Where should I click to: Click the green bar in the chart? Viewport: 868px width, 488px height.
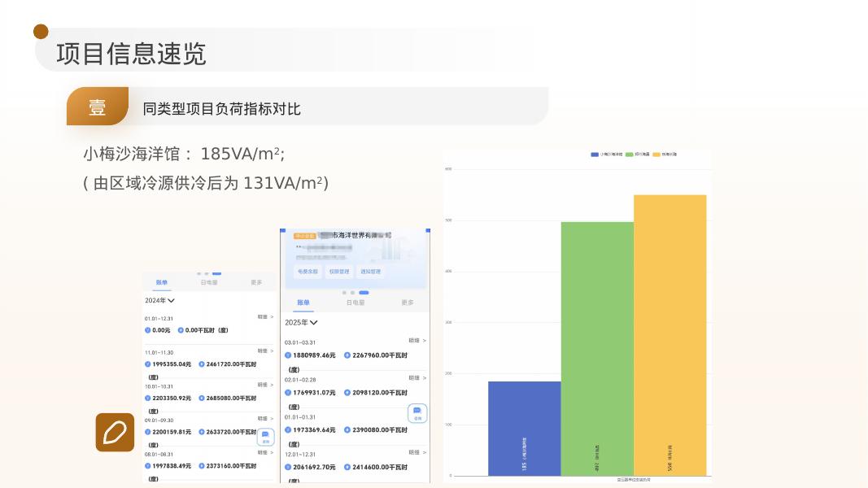tap(597, 349)
